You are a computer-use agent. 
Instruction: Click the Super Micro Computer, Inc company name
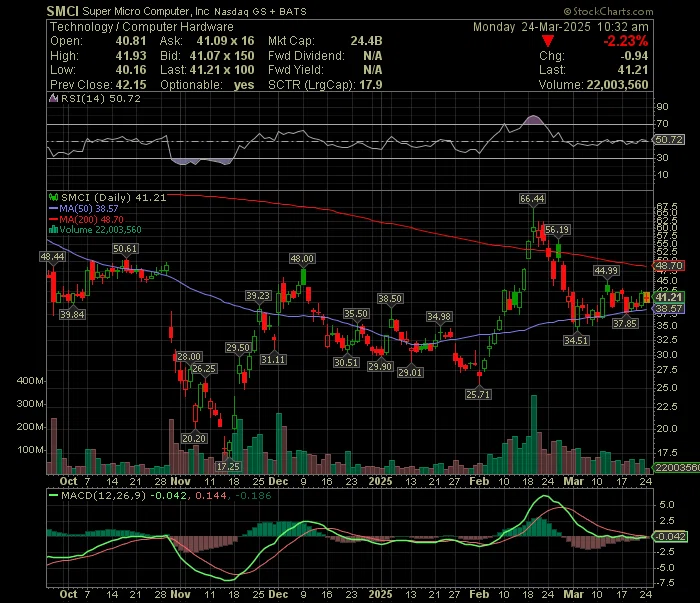click(x=146, y=12)
